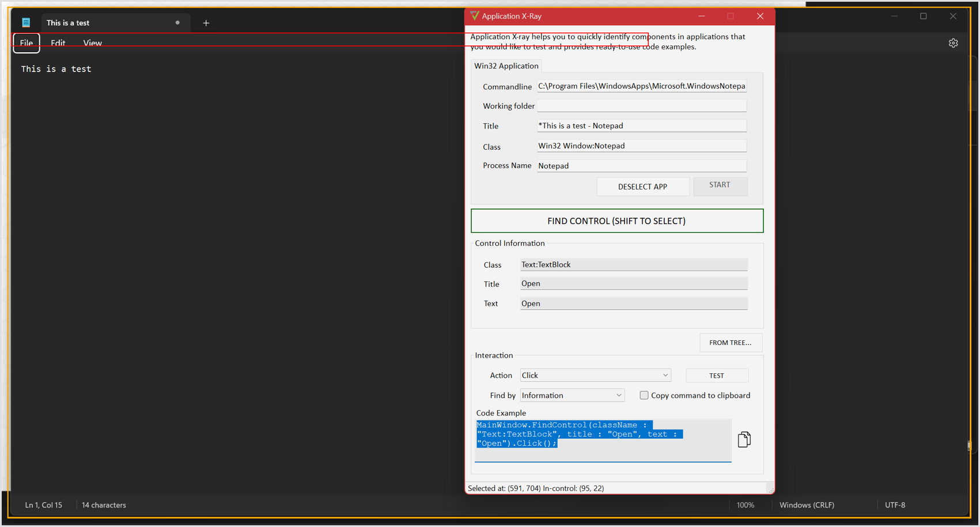Open the Windows (CRLF) line ending selector

[x=806, y=505]
